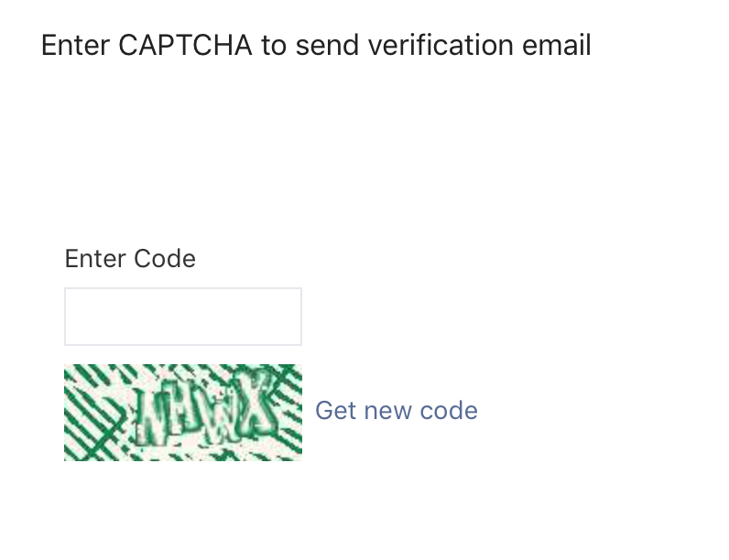
Task: Click inside the white box above the CAPTCHA
Action: point(183,317)
